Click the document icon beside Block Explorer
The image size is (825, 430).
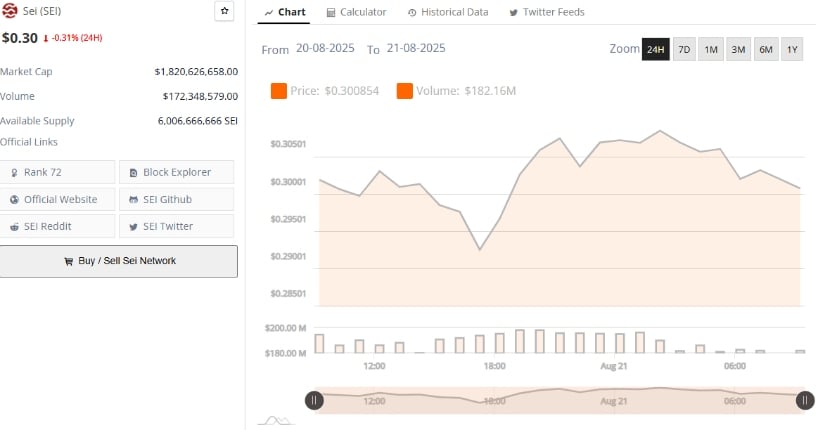click(134, 173)
